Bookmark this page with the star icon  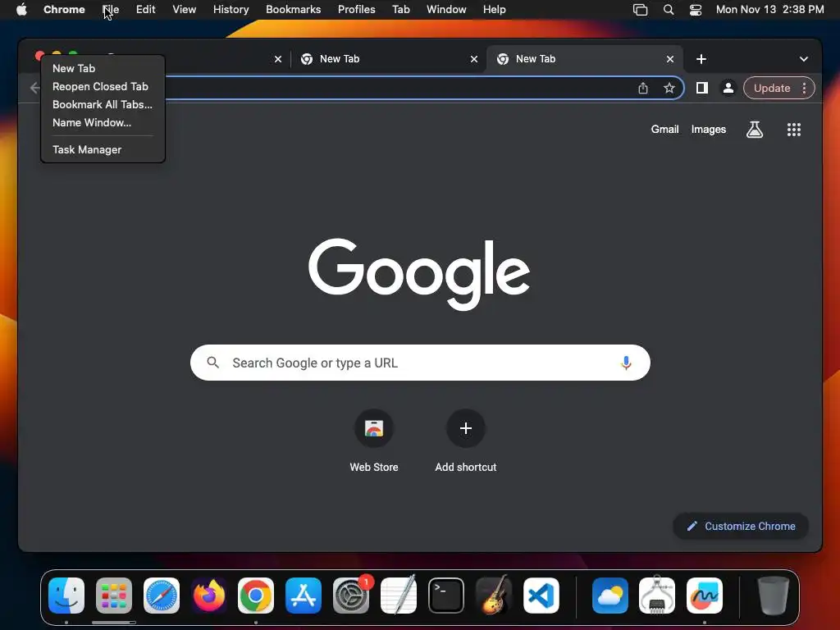669,88
